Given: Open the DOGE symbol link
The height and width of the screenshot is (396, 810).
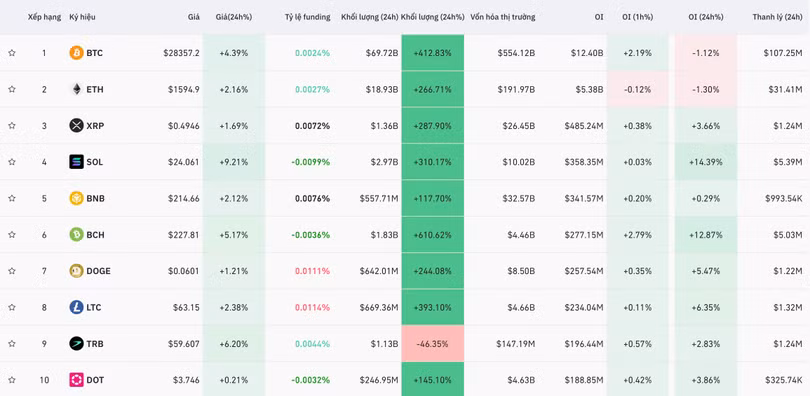Looking at the screenshot, I should point(98,271).
